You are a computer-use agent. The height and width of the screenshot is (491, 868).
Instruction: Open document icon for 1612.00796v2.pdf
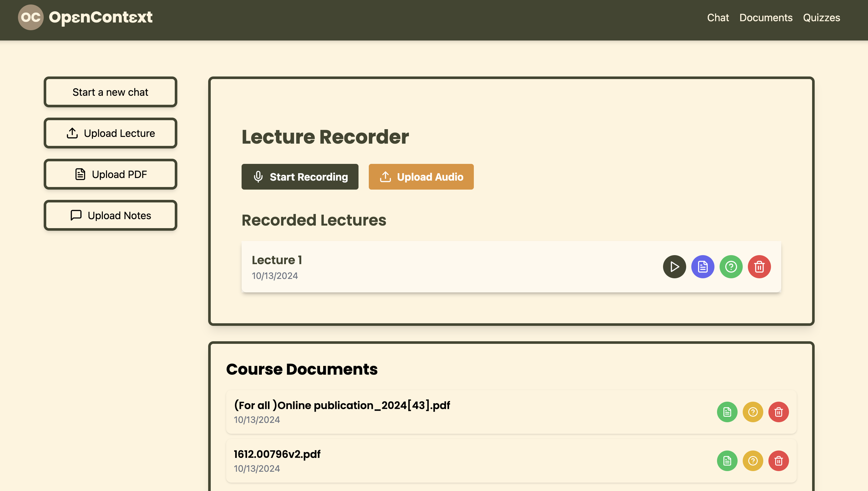(x=727, y=461)
